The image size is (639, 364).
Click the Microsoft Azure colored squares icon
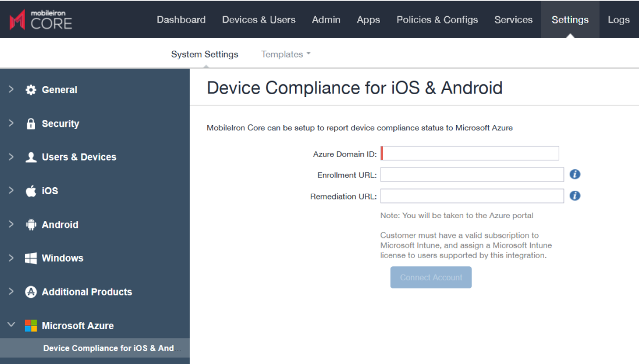point(31,326)
